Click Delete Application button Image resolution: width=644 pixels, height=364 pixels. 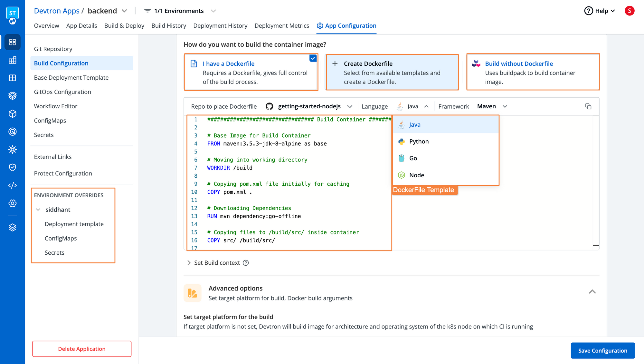click(x=82, y=349)
